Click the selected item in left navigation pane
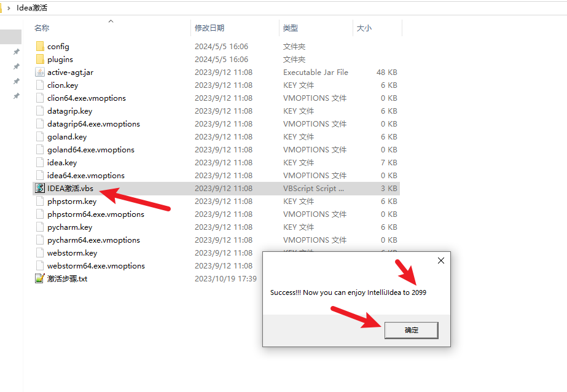This screenshot has width=567, height=392. point(10,37)
